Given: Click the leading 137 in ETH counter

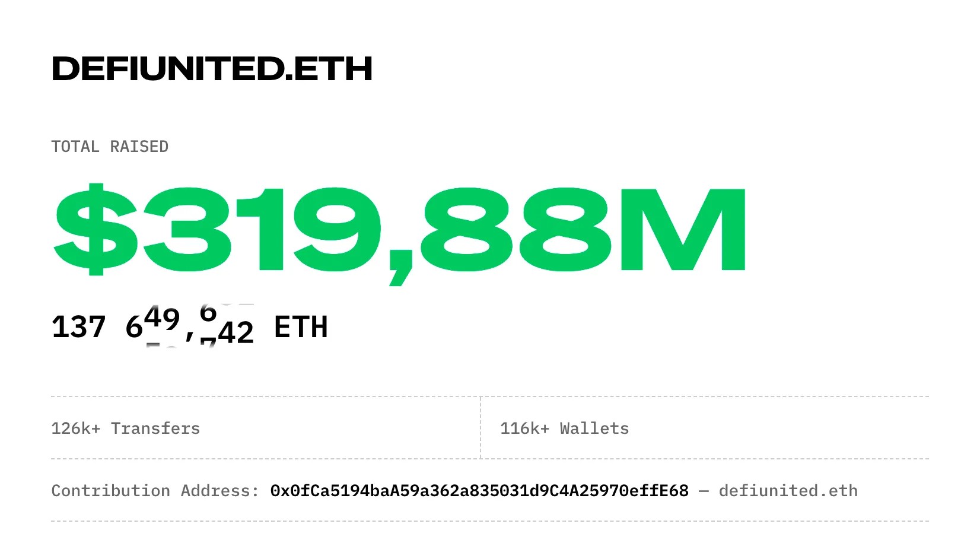Looking at the screenshot, I should pos(78,327).
